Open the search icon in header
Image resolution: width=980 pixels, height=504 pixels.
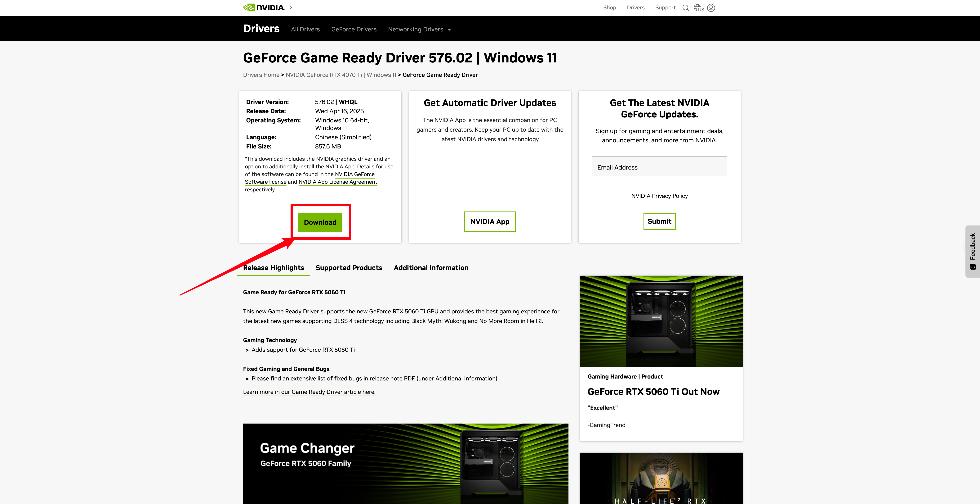(686, 8)
